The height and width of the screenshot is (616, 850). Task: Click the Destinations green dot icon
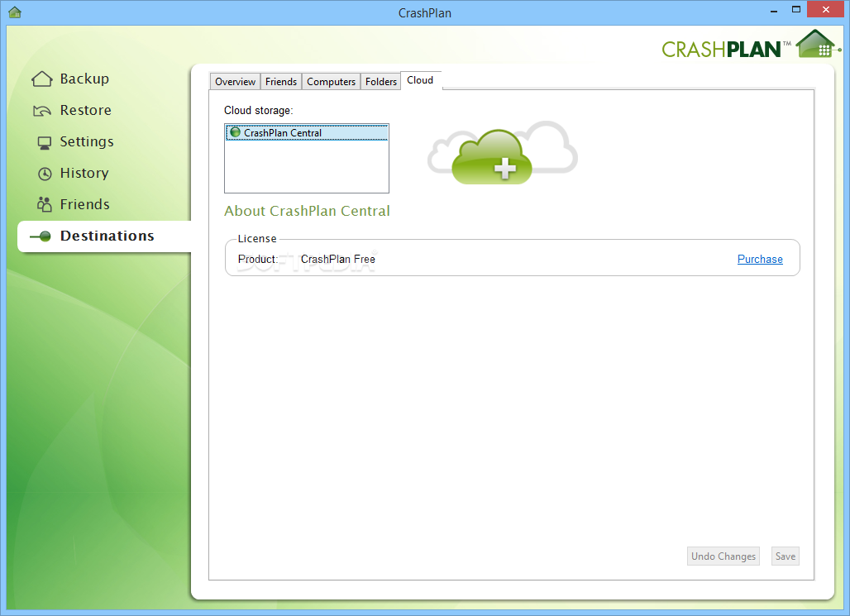41,236
